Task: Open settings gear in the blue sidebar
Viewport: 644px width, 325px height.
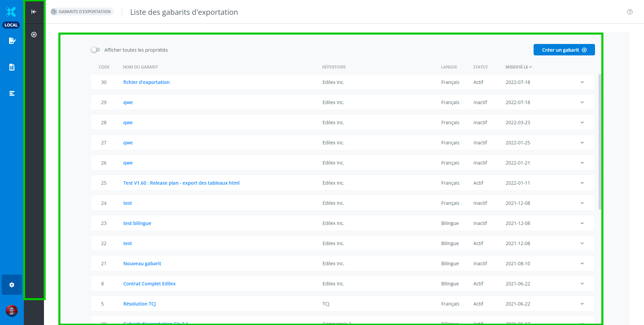Action: (12, 285)
